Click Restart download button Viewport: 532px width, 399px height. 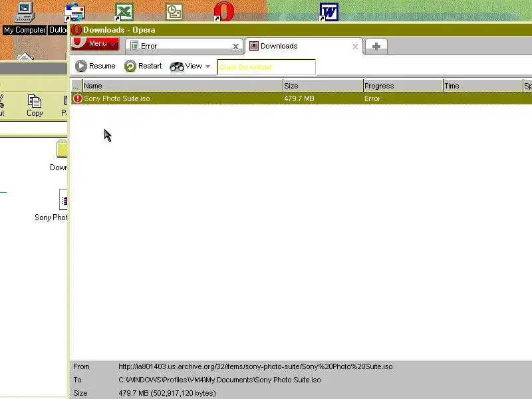143,66
